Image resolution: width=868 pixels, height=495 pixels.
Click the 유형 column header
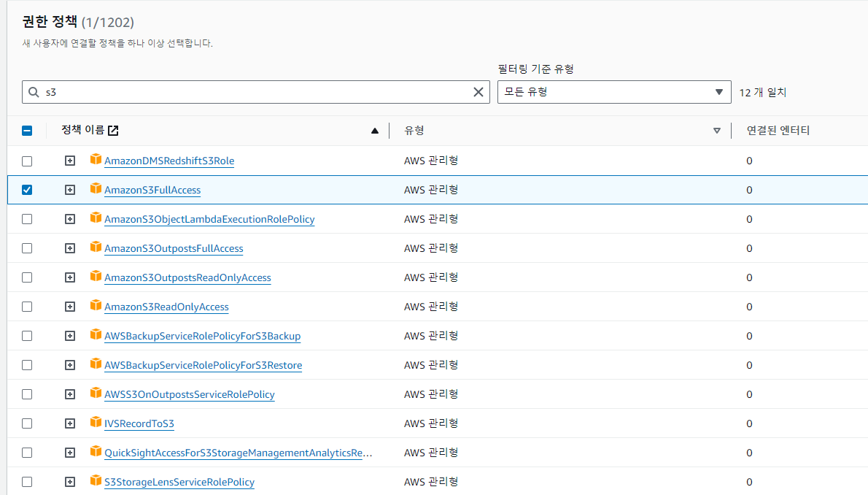414,131
